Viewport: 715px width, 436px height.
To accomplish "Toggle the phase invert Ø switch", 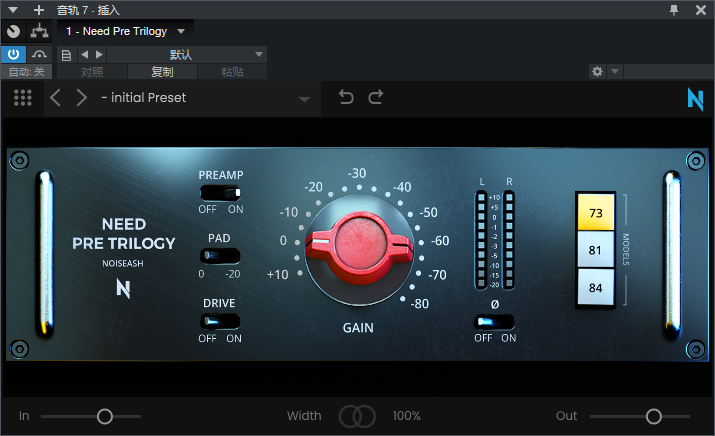I will click(495, 322).
